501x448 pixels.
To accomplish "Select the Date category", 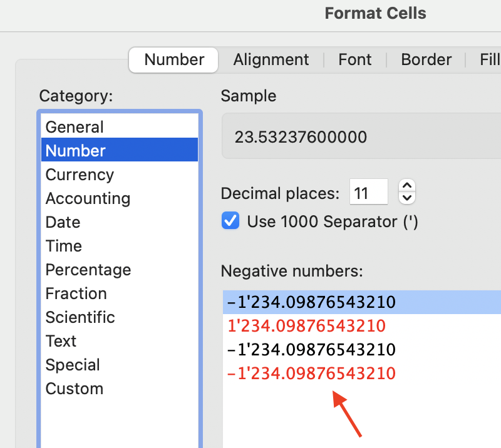I will (x=63, y=222).
